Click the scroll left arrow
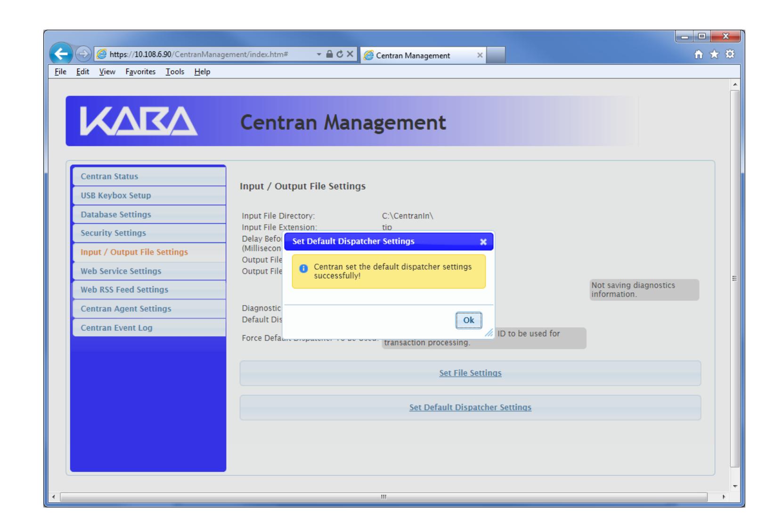Viewport: 758px width, 532px height. 53,497
